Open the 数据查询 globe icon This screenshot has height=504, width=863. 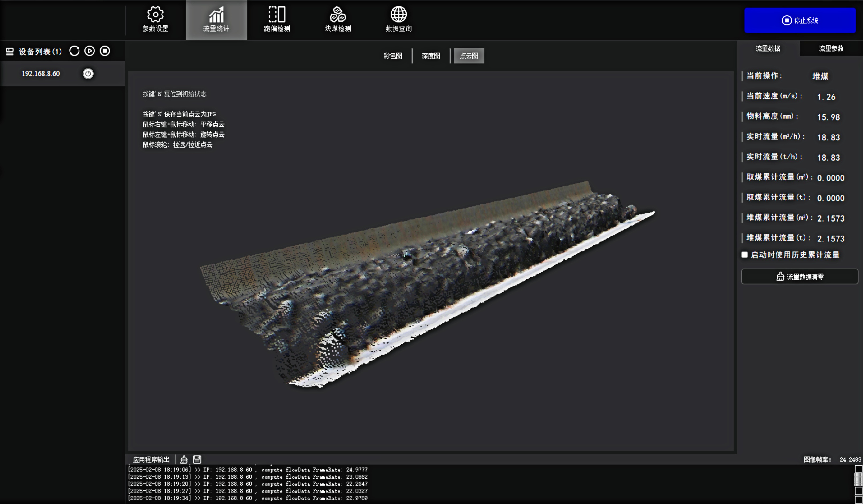point(399,19)
